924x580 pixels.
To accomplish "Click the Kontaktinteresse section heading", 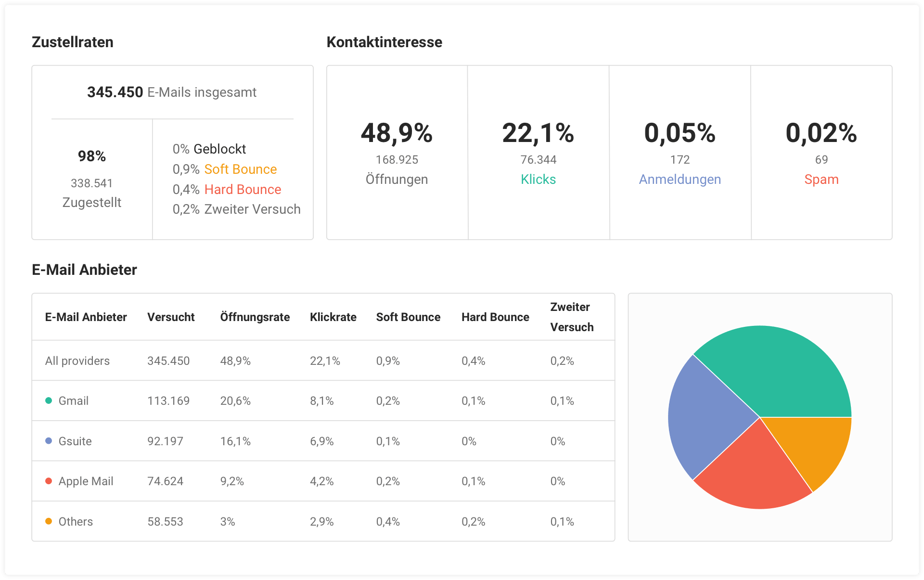I will (384, 42).
